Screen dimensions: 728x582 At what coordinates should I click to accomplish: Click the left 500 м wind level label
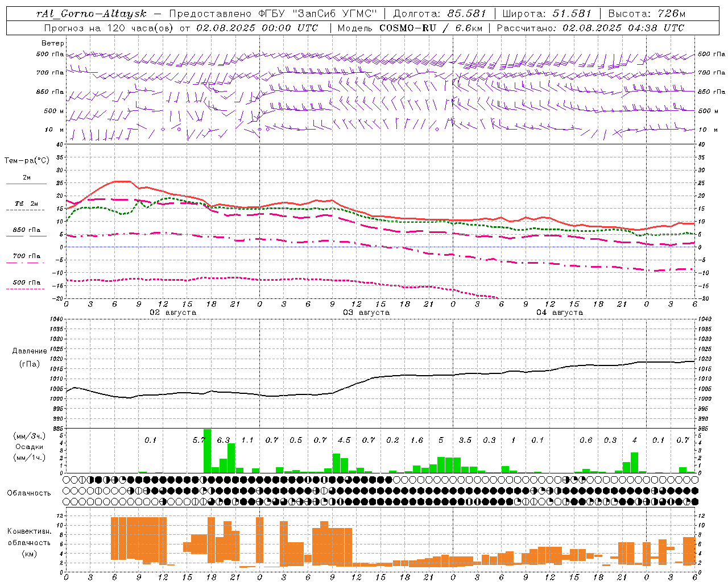tap(54, 111)
